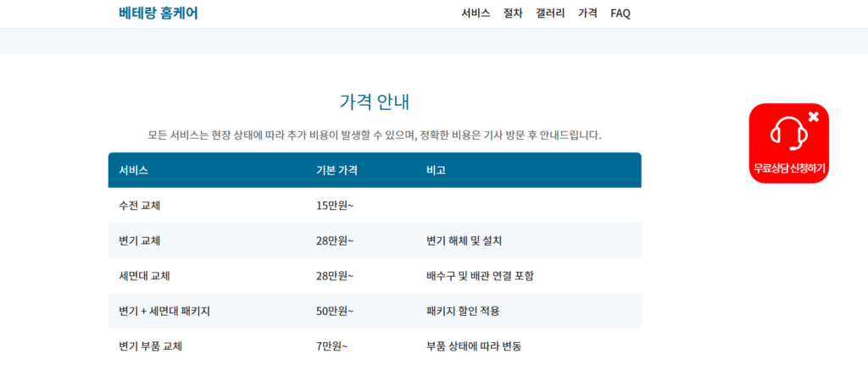Click the 비고 column header

tap(436, 170)
